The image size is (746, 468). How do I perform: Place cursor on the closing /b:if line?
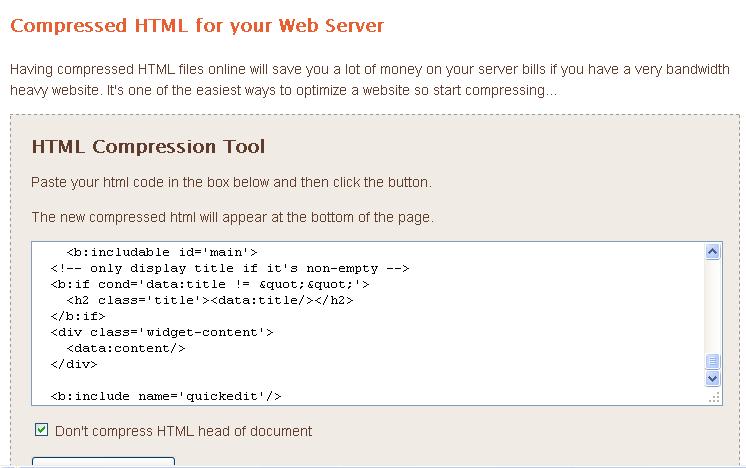(x=78, y=316)
